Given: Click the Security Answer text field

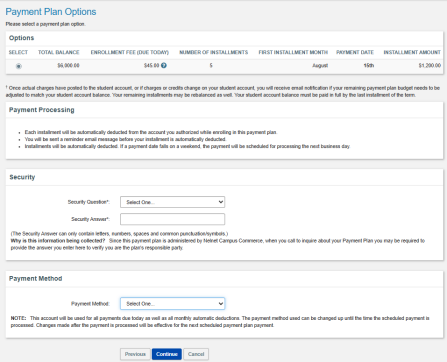Looking at the screenshot, I should coord(172,219).
